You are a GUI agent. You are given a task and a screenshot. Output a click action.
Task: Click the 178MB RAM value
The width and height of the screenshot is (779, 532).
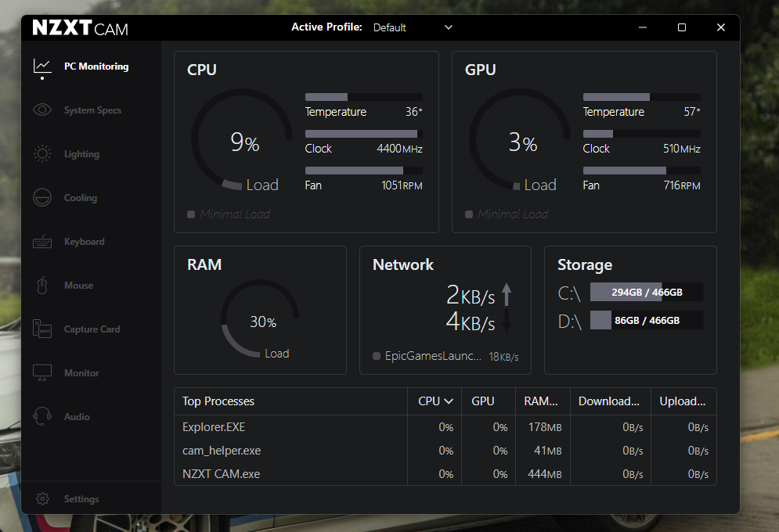(544, 427)
